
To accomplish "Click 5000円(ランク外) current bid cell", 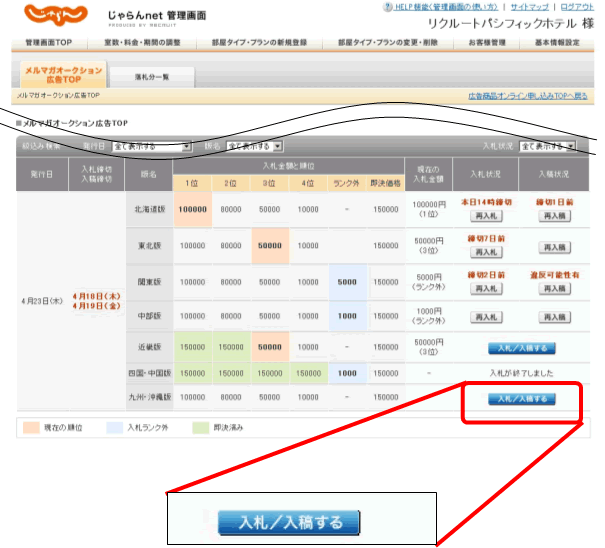I will [x=429, y=282].
